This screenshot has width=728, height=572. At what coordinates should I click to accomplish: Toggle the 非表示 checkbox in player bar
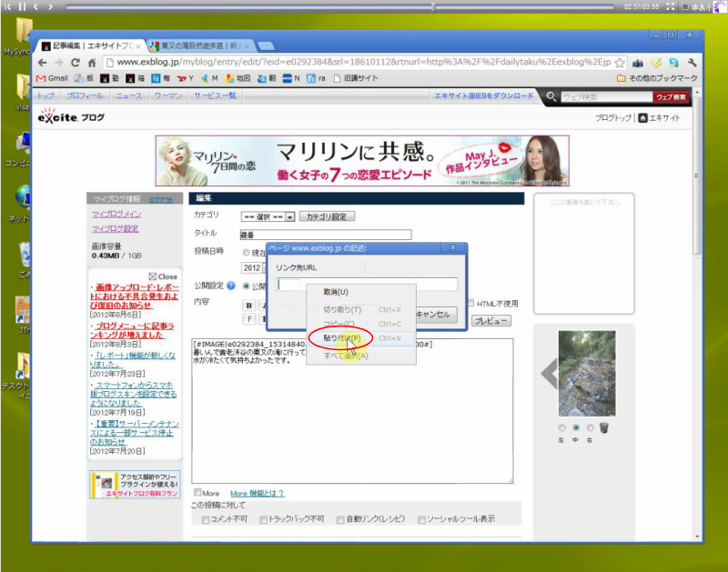(x=685, y=7)
